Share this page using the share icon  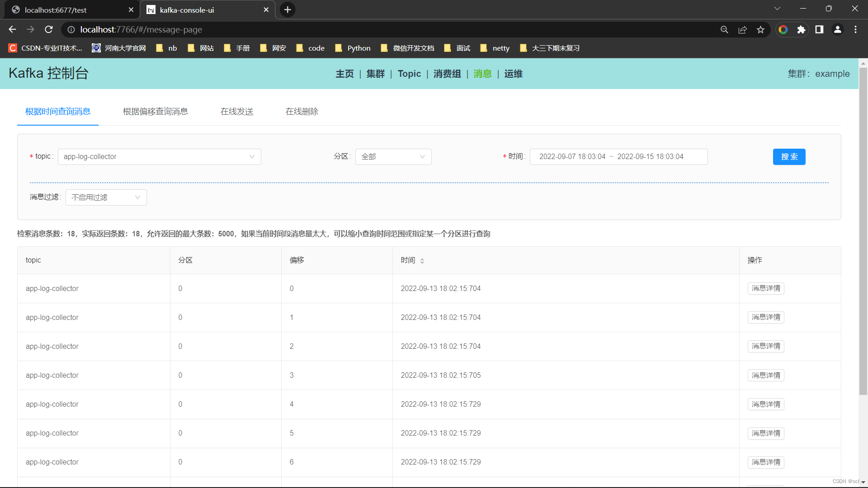tap(742, 29)
